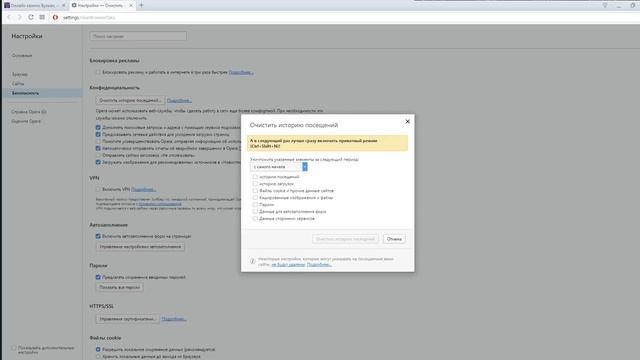Close the clear history dialog with X
This screenshot has width=640, height=360.
[x=407, y=121]
